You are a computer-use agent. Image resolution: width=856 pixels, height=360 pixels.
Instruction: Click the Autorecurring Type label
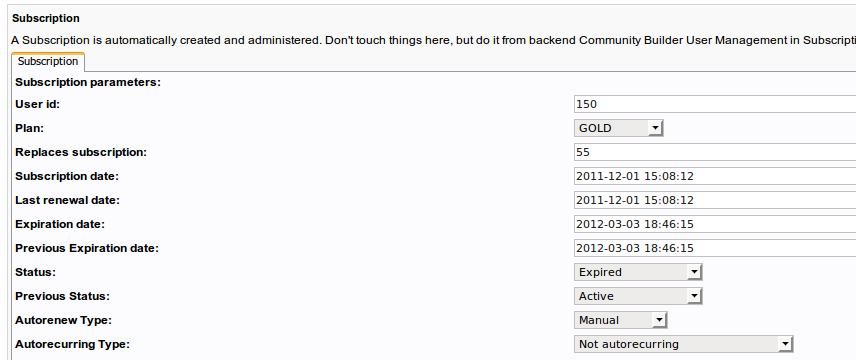coord(73,345)
